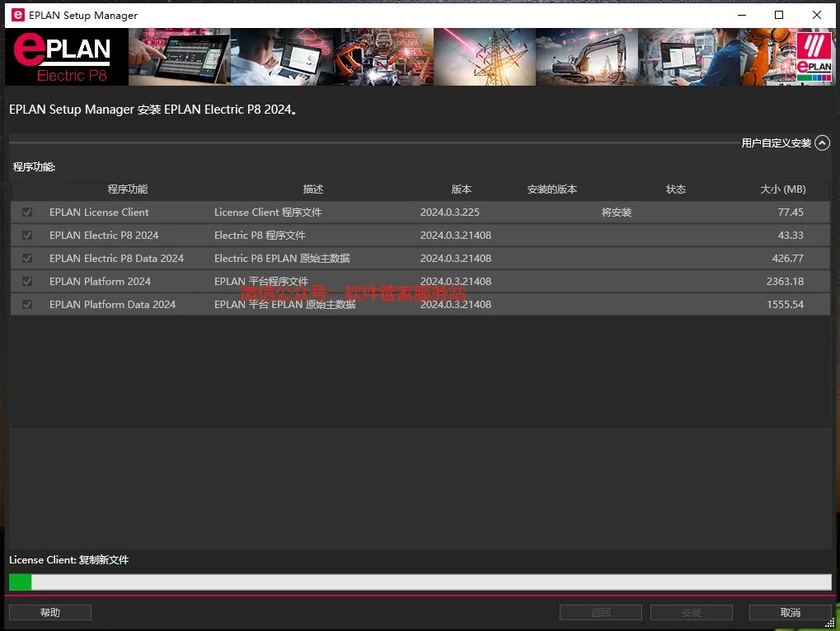Click the Electric P8 EPLAN 原始主数据 description

point(282,259)
